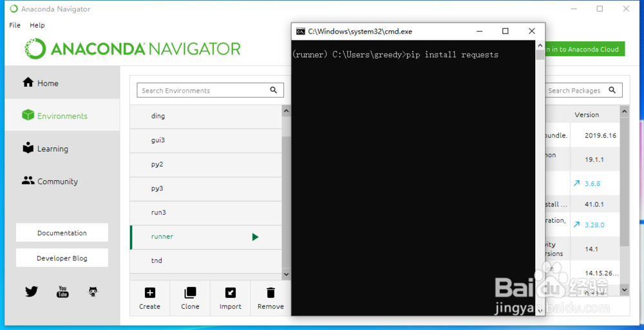Image resolution: width=644 pixels, height=330 pixels.
Task: Close the cmd.exe window
Action: tap(531, 32)
